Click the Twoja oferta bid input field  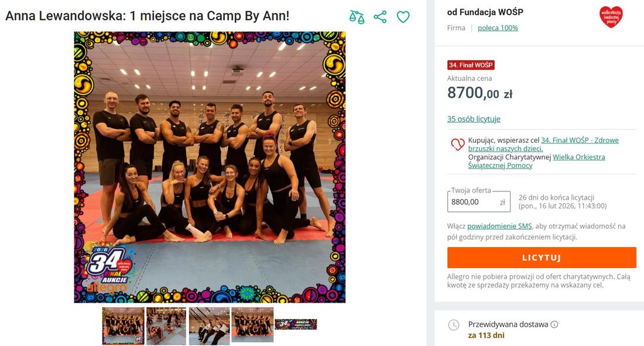479,202
